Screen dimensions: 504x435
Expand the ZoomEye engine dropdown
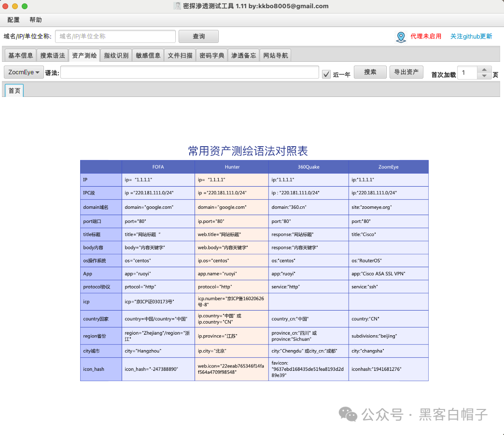[24, 72]
